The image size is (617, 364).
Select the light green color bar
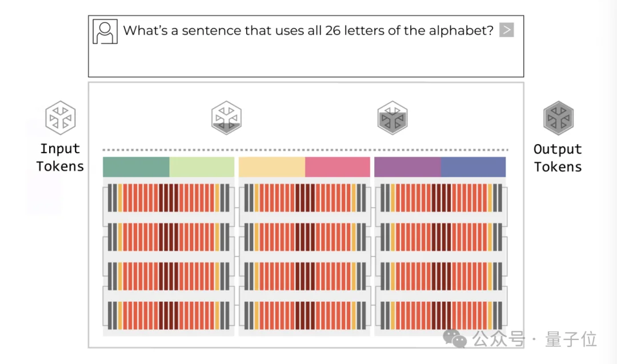click(x=202, y=167)
